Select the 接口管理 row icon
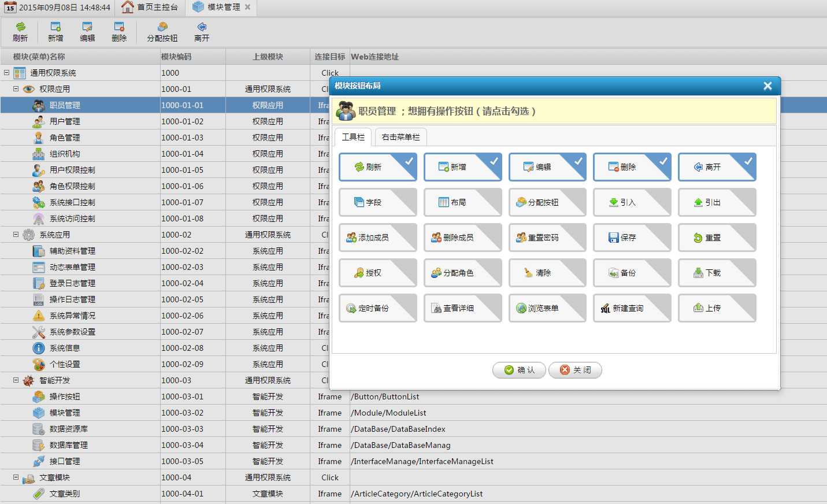Image resolution: width=827 pixels, height=504 pixels. (39, 461)
